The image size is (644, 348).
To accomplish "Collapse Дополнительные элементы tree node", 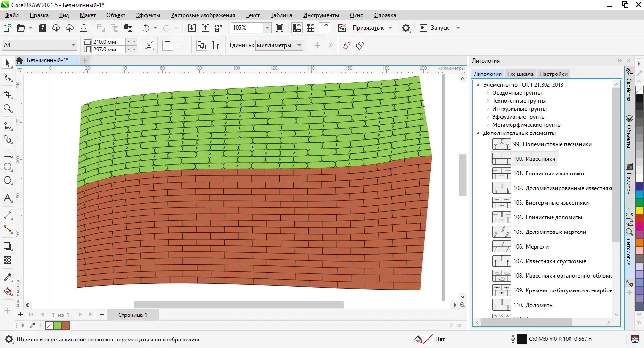I will point(479,133).
